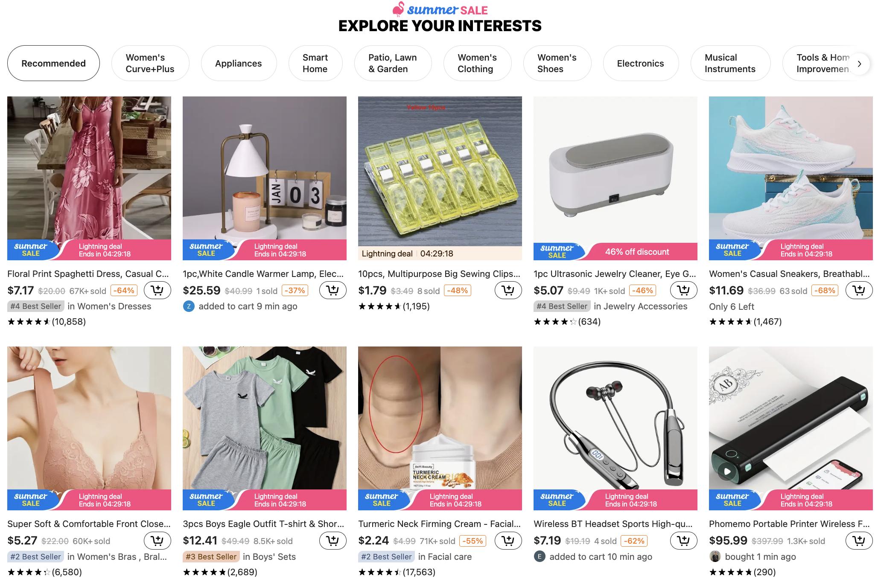Add Phomemo Portable Printer to cart
Screen dimensions: 881x588
[x=859, y=541]
